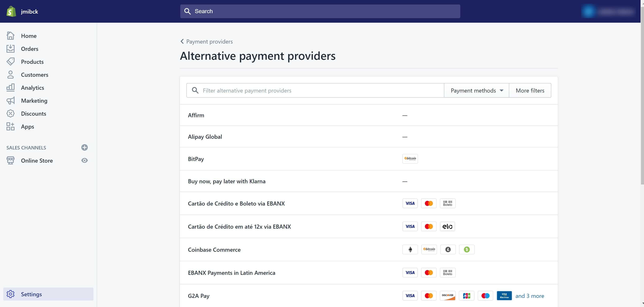644x307 pixels.
Task: Click the magnifier icon in top search bar
Action: pos(188,11)
